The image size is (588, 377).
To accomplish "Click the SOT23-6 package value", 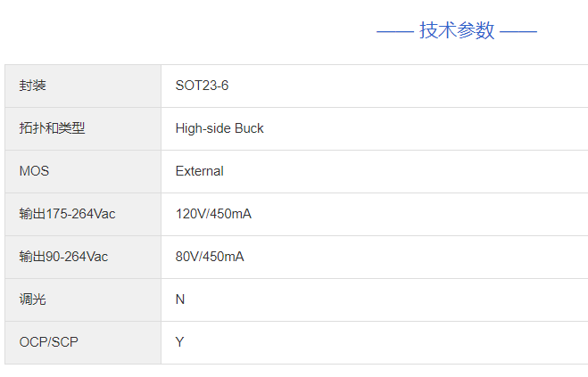I will [x=202, y=86].
